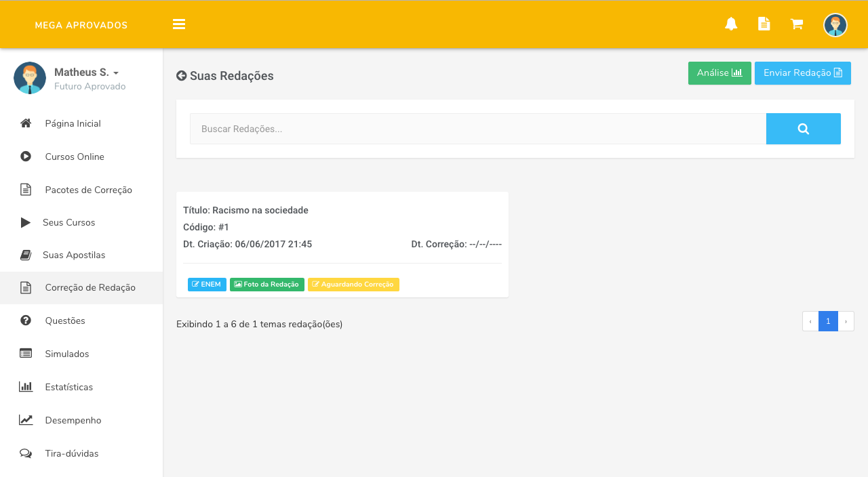Open the Estatísticas label

(x=69, y=387)
